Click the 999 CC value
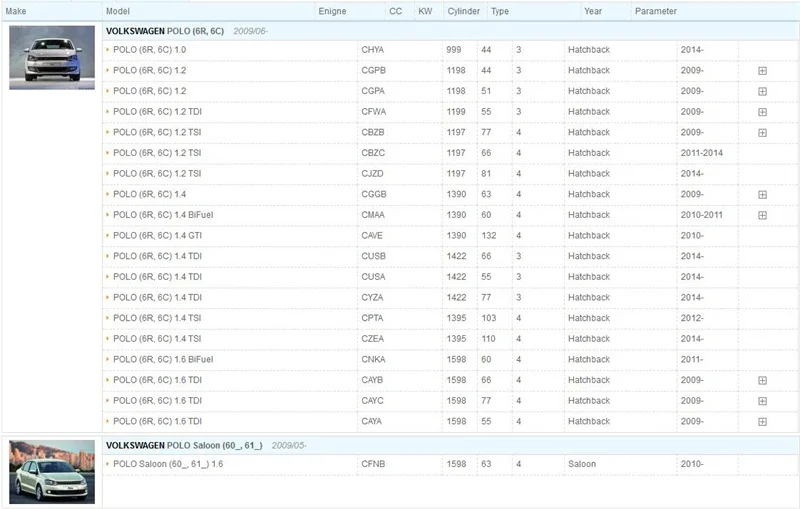 [x=454, y=50]
